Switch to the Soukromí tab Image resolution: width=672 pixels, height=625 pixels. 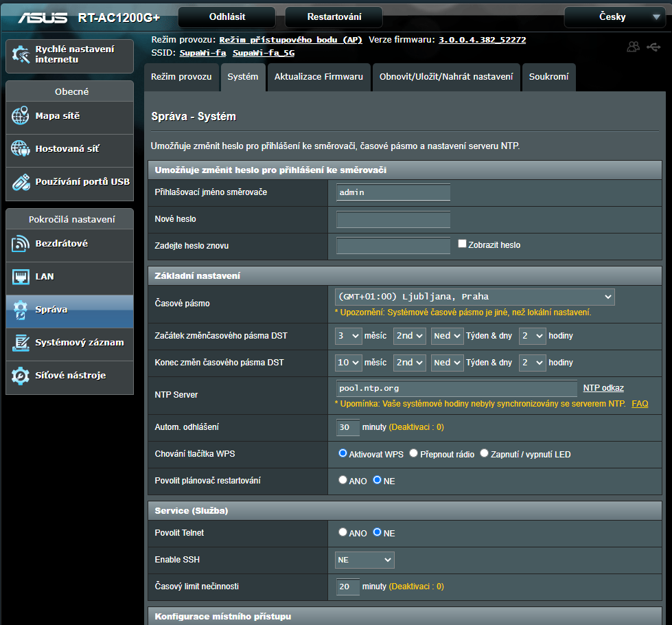click(x=548, y=77)
